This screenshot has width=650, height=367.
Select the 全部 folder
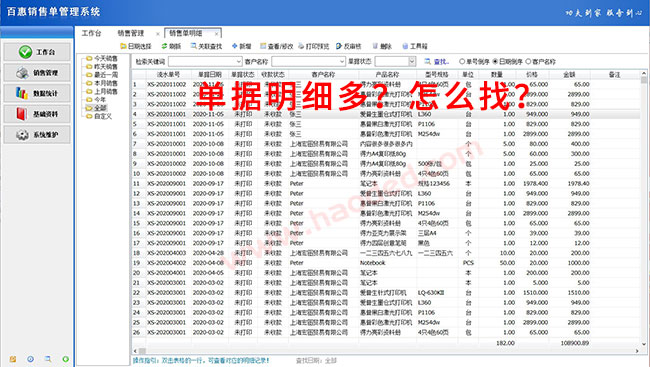click(96, 108)
